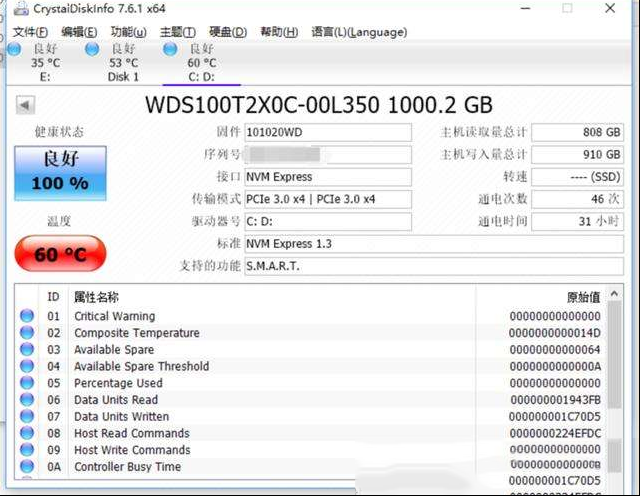Viewport: 640px width, 496px height.
Task: Select the Host Write Commands attribute name
Action: pyautogui.click(x=132, y=450)
